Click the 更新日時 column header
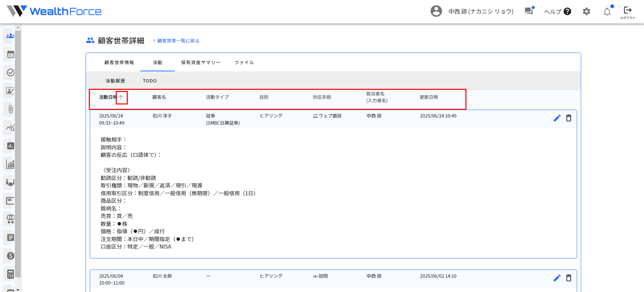 (429, 97)
